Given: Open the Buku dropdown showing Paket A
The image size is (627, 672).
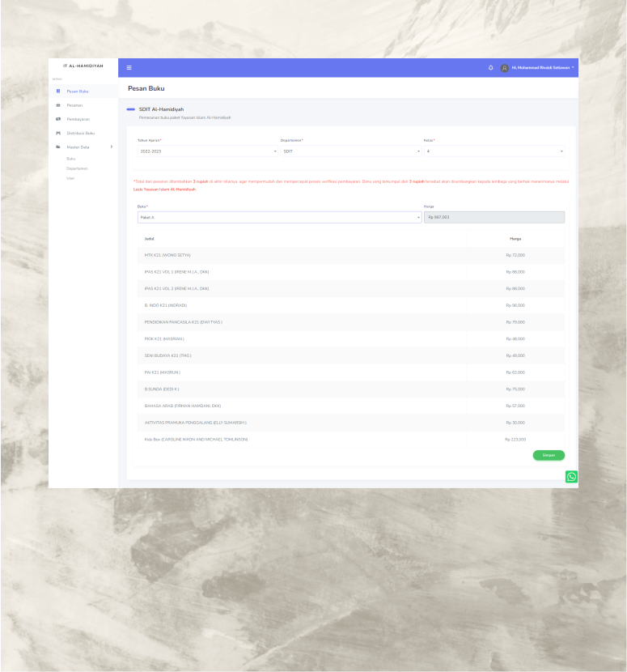Looking at the screenshot, I should [x=278, y=218].
